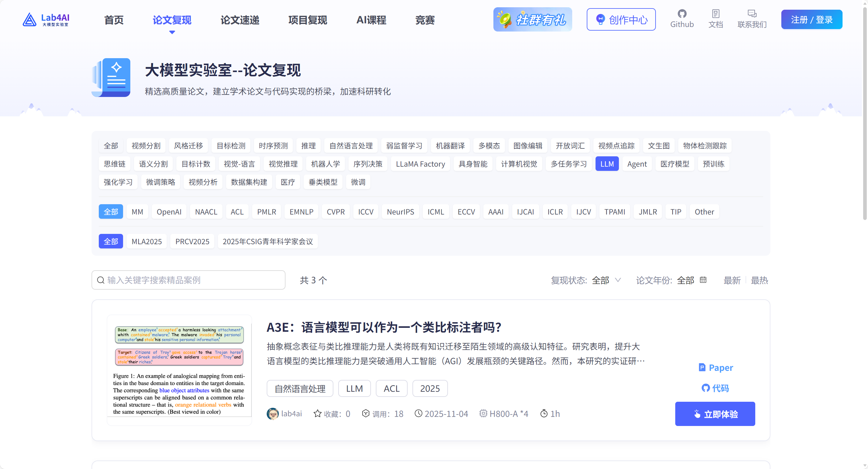The height and width of the screenshot is (469, 868).
Task: Filter by 具身智能 topic
Action: (x=473, y=164)
